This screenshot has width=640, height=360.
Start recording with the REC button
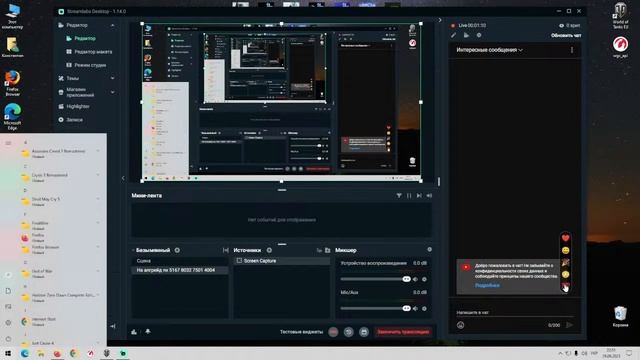tap(333, 332)
